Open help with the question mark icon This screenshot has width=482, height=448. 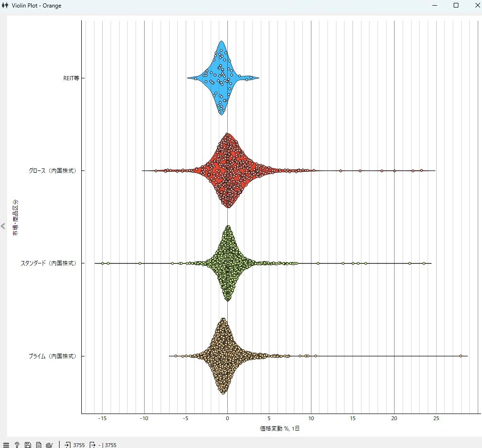pos(17,445)
